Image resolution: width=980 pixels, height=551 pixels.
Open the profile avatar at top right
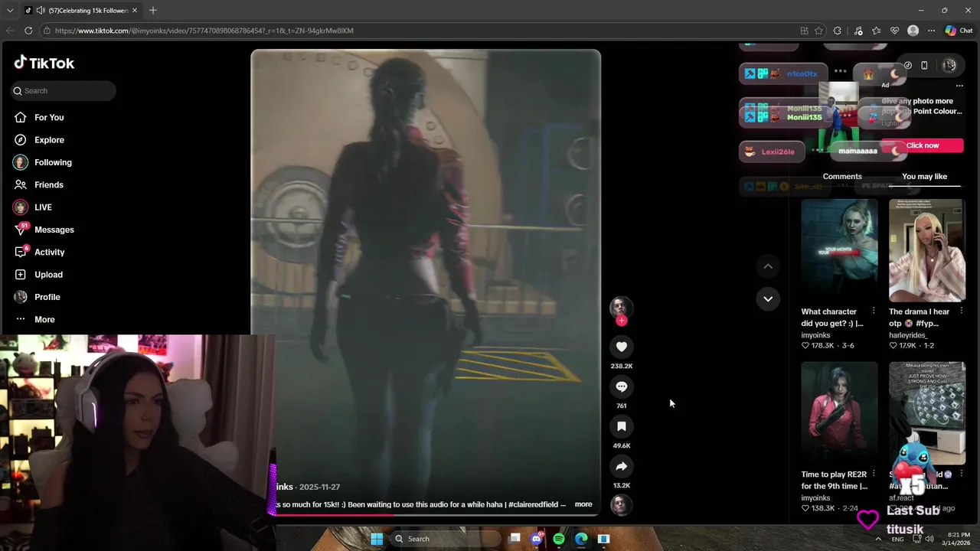coord(949,66)
